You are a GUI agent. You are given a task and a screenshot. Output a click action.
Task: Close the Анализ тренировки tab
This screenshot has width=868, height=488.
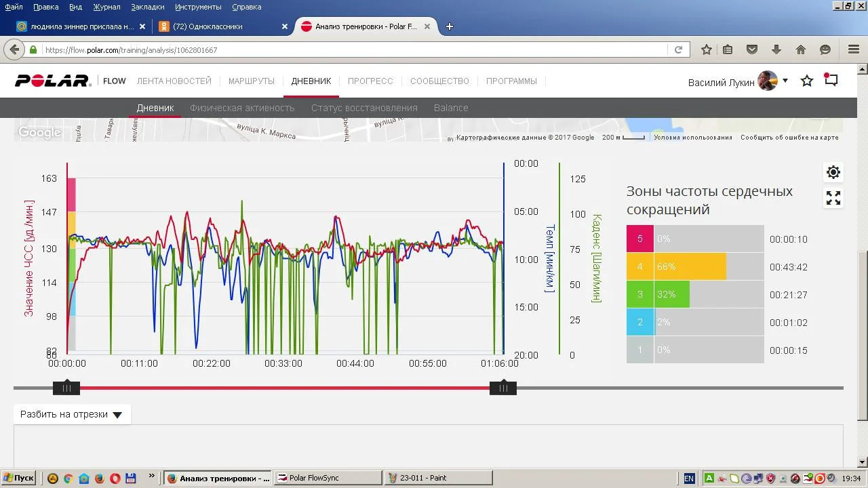pos(427,26)
